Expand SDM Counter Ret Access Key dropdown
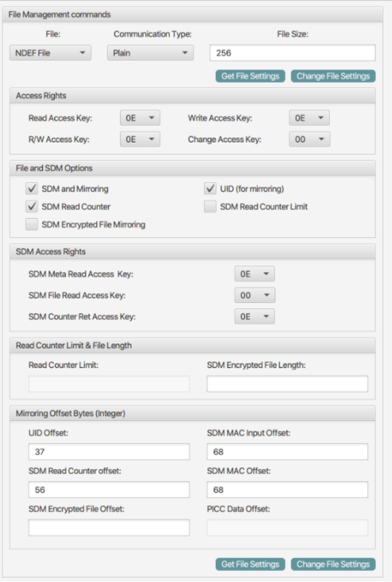392x582 pixels. [254, 316]
